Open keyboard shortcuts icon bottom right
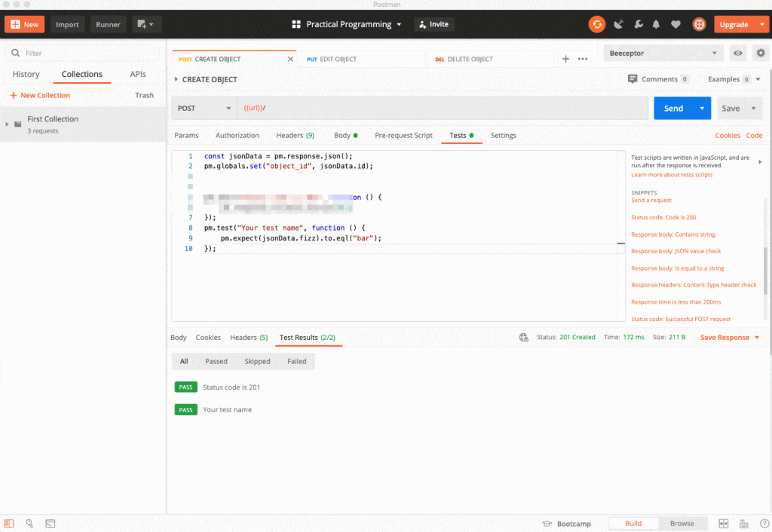The width and height of the screenshot is (772, 532). tap(744, 523)
